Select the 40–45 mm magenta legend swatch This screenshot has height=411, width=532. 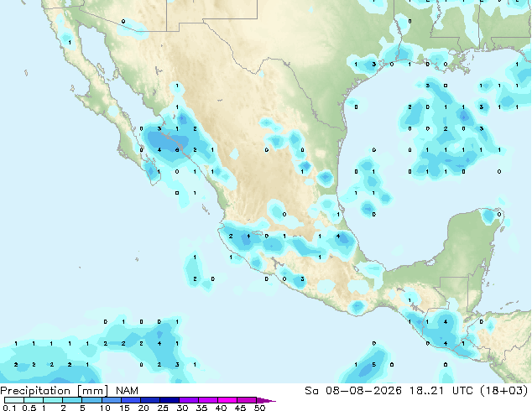point(227,400)
